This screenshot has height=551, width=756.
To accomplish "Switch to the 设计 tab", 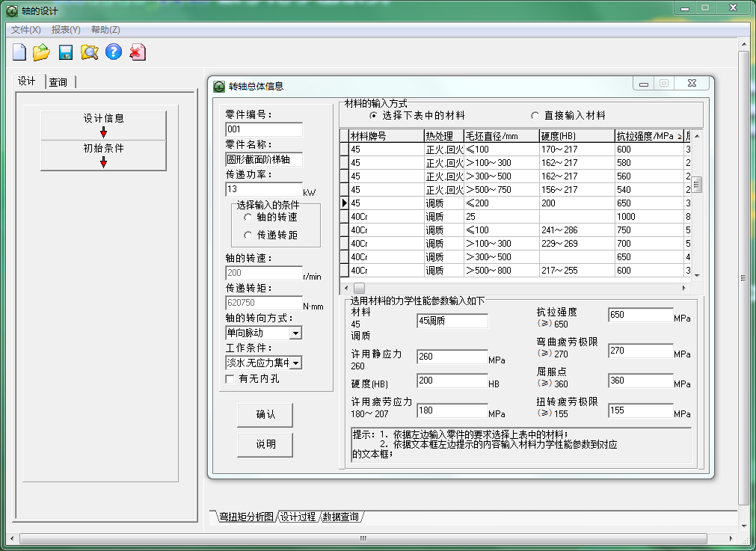I will (27, 81).
